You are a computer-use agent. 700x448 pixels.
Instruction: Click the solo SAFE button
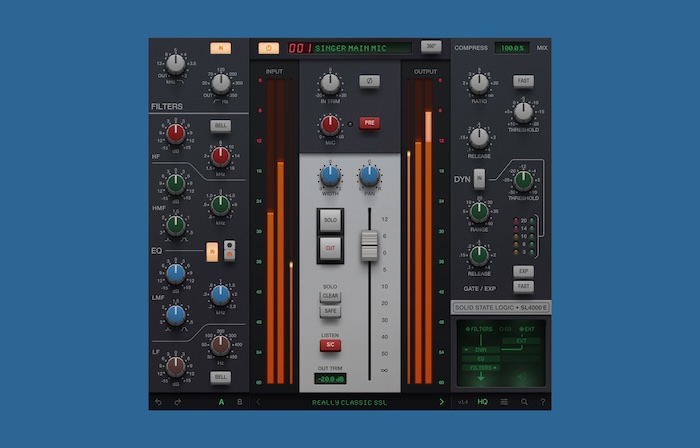pyautogui.click(x=330, y=311)
